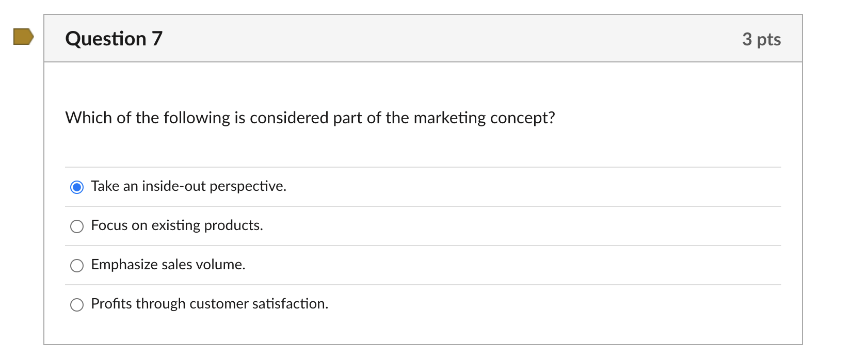Click the 'Focus on existing products.' answer text
Image resolution: width=868 pixels, height=358 pixels.
[176, 225]
